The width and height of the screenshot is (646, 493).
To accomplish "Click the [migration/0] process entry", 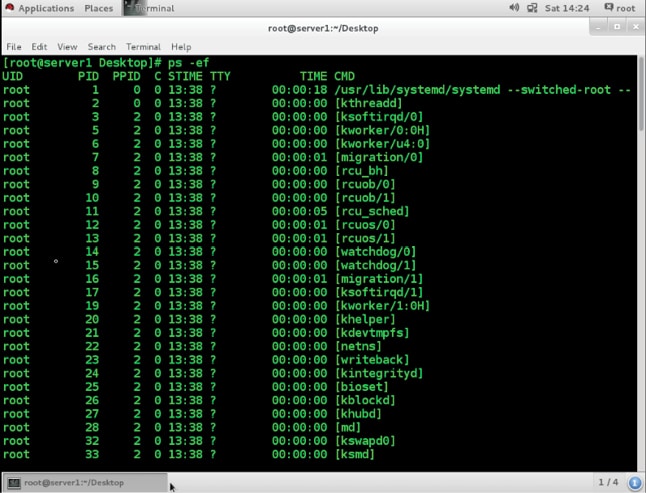I will [379, 157].
